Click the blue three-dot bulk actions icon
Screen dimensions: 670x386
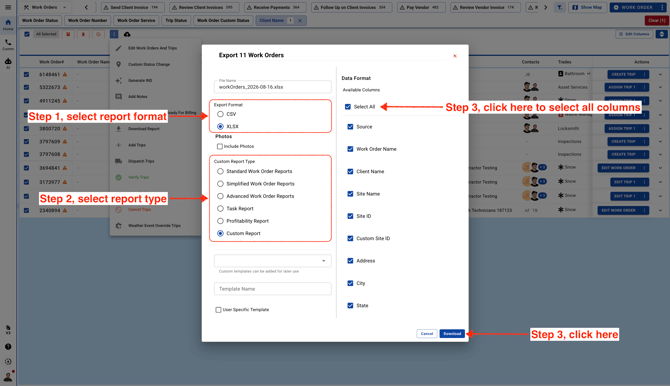coord(114,34)
